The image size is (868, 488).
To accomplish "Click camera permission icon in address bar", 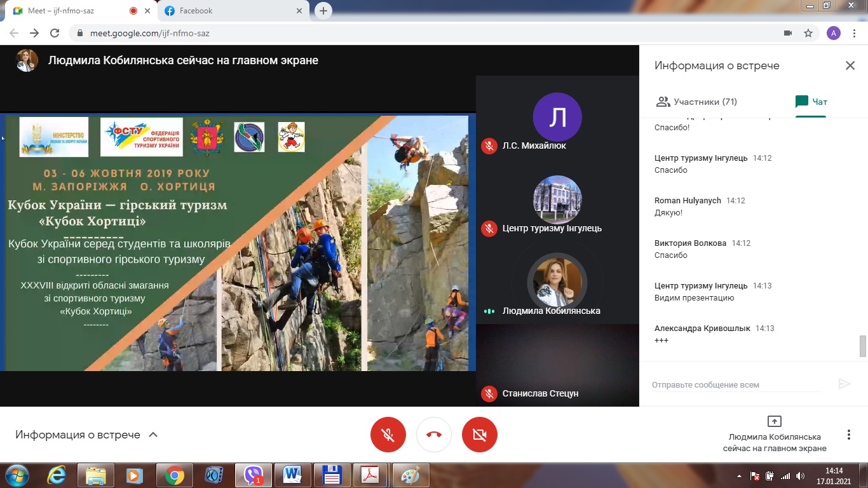I will coord(788,33).
